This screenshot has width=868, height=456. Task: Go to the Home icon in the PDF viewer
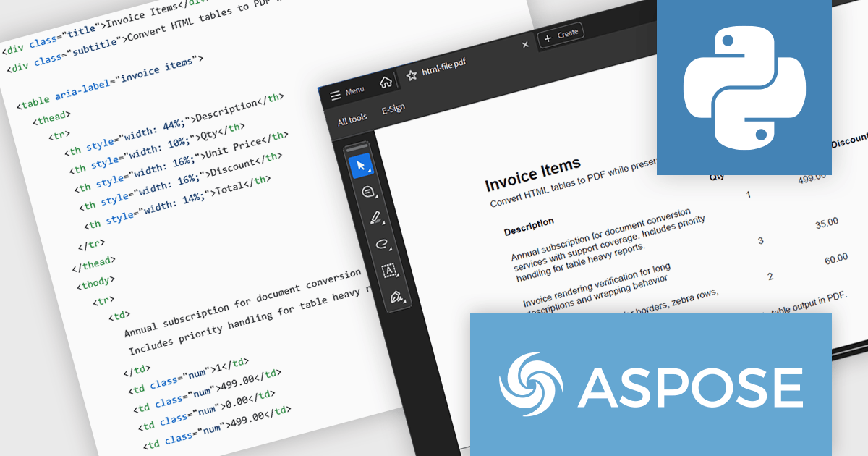click(x=386, y=81)
